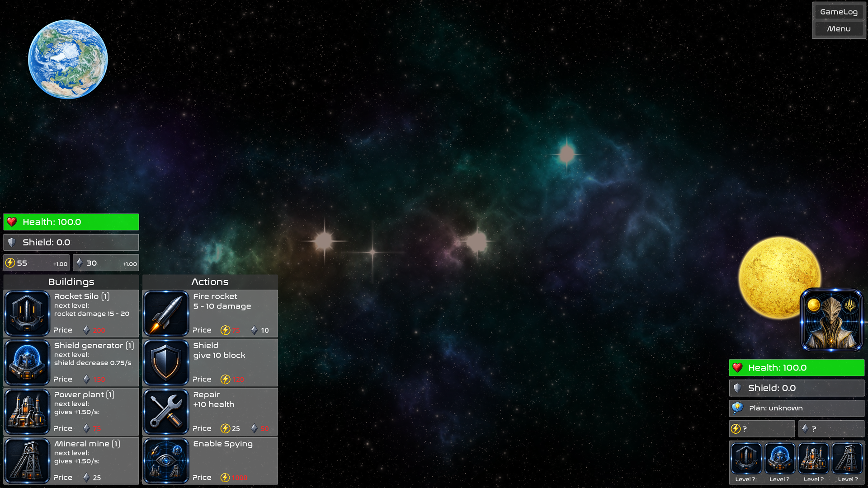Viewport: 868px width, 488px height.
Task: Click the player's green Health bar
Action: coord(71,222)
